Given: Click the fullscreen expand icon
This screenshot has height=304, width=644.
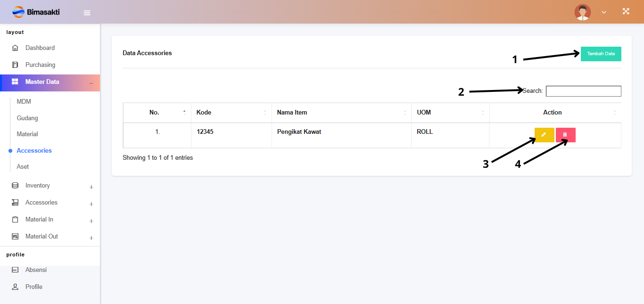Looking at the screenshot, I should coord(626,12).
